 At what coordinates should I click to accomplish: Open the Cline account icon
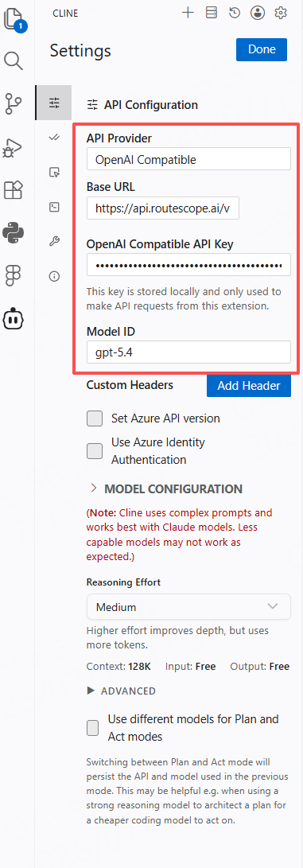[257, 13]
